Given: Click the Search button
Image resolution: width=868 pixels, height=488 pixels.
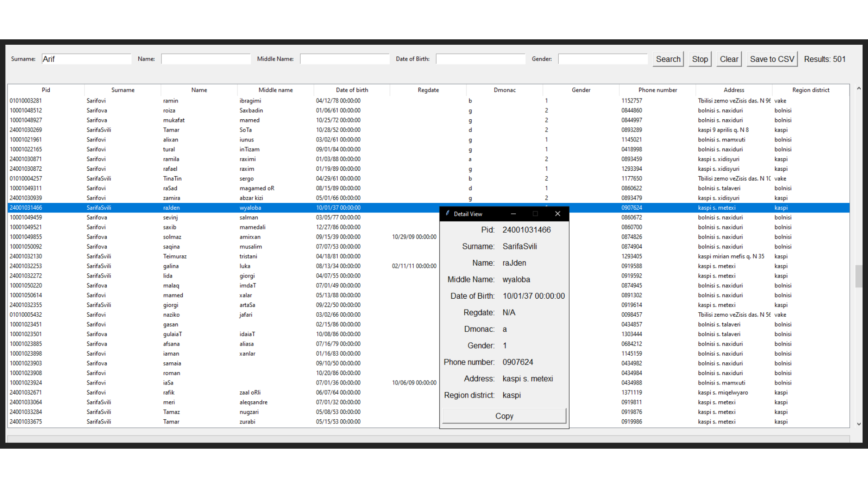Looking at the screenshot, I should tap(668, 59).
